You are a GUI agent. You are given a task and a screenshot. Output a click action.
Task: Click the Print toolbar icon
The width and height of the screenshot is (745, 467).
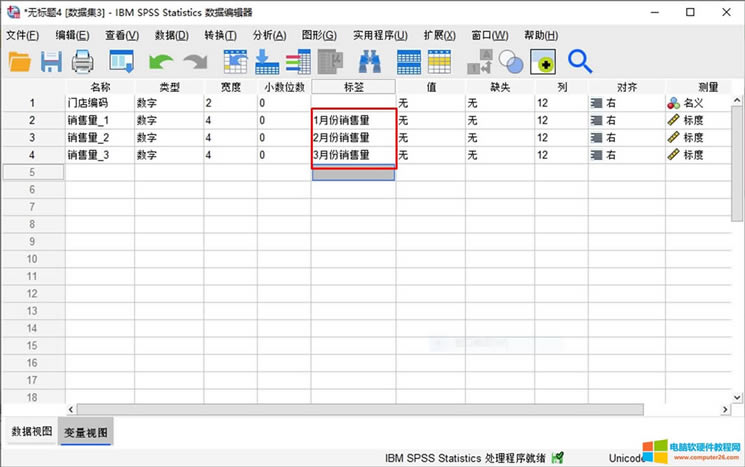[82, 62]
